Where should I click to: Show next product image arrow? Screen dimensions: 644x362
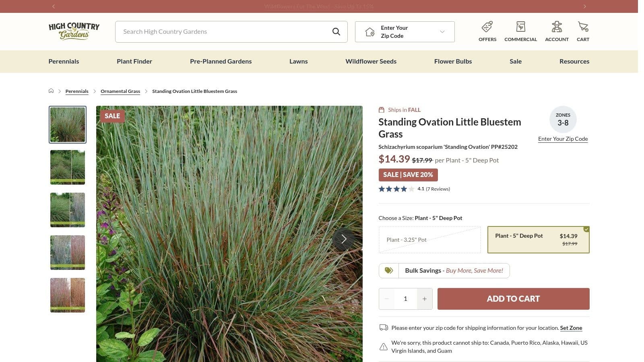click(x=343, y=239)
